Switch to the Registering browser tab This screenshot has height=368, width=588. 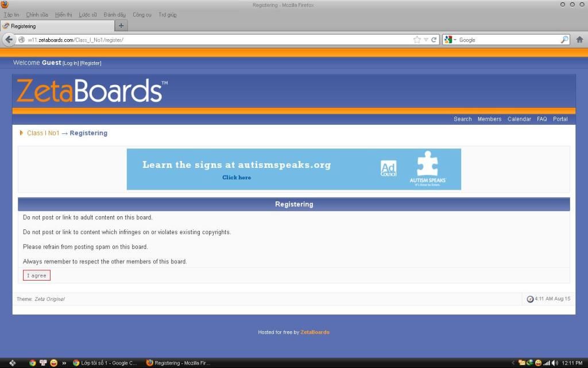tap(57, 26)
